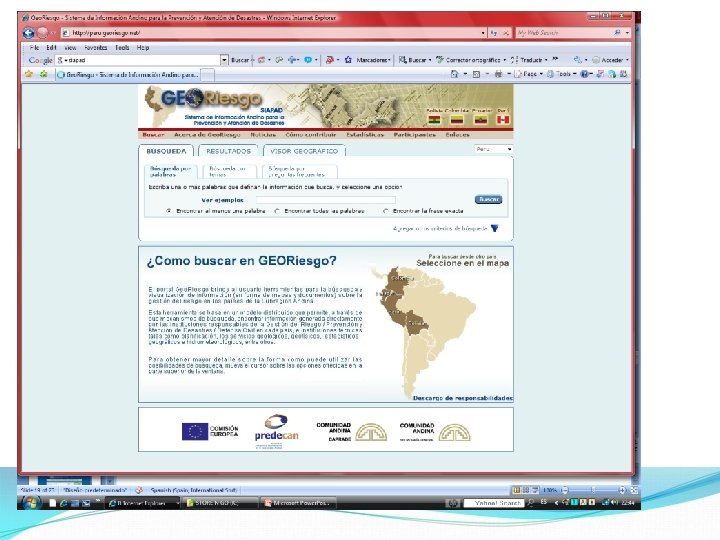Select the Bolivia flag icon
Screen dimensions: 720x540
[x=434, y=120]
